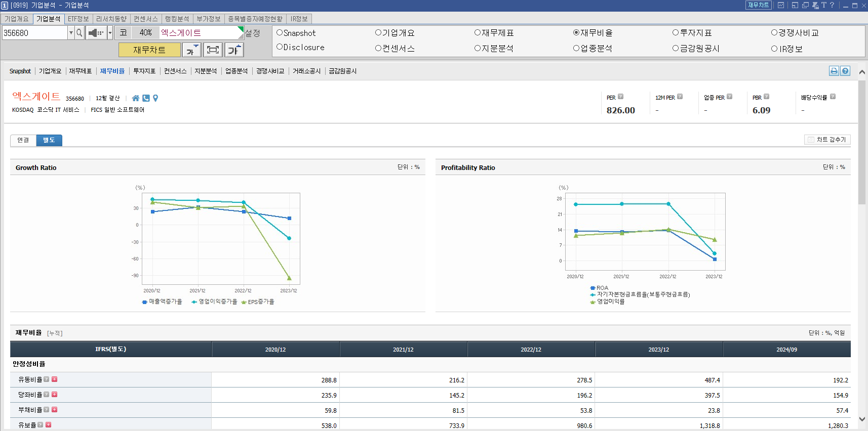Select the 지분분석 radio button
This screenshot has width=868, height=431.
[x=478, y=49]
